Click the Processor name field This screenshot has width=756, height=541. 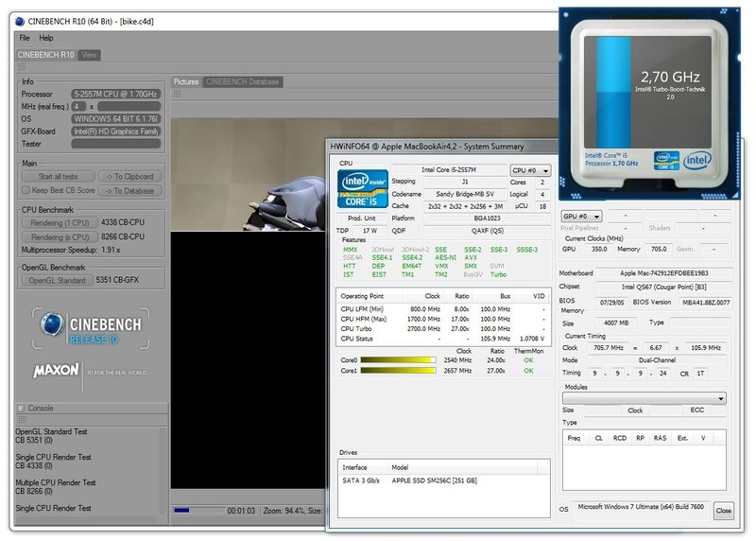[115, 95]
